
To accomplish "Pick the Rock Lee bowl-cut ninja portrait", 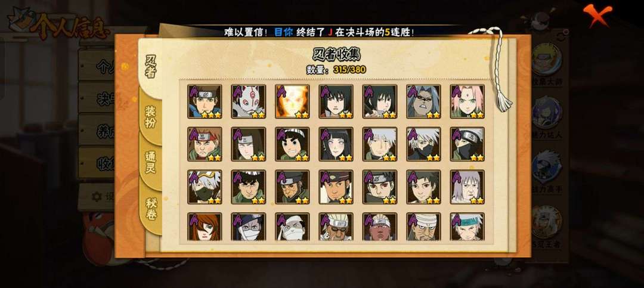I will tap(292, 144).
